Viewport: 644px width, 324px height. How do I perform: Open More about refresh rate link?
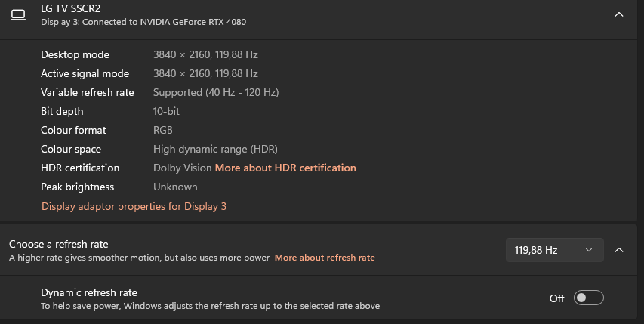(325, 258)
